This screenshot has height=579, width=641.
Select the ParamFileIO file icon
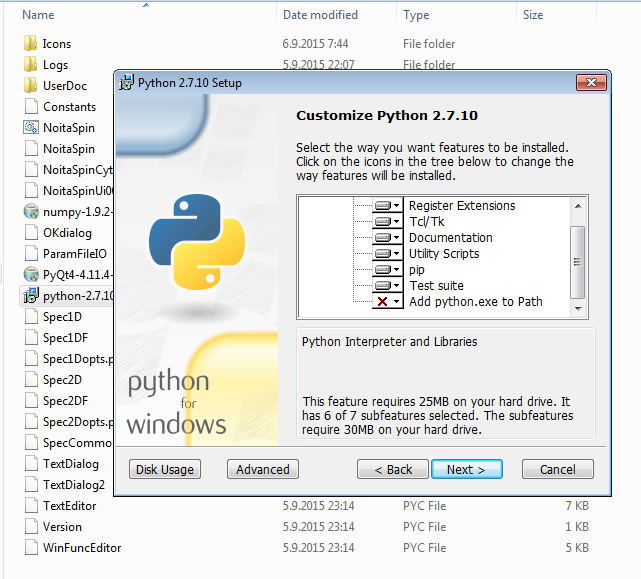click(x=31, y=254)
